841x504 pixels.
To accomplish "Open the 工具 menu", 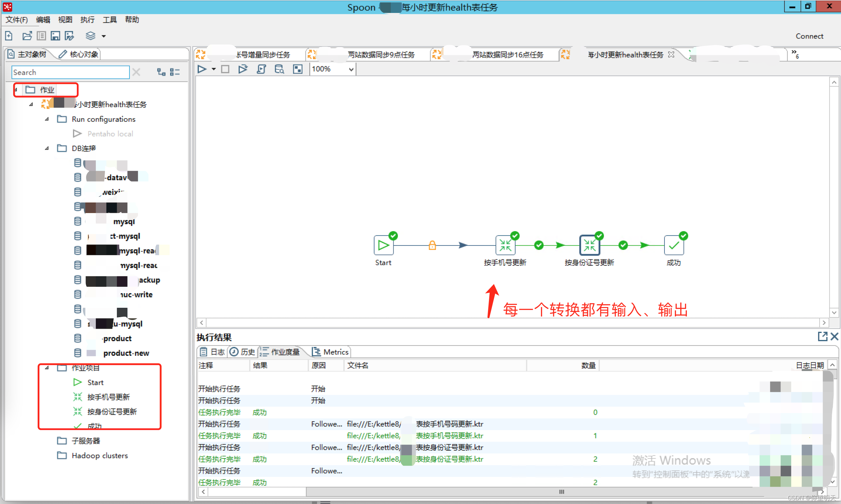I will pos(110,20).
